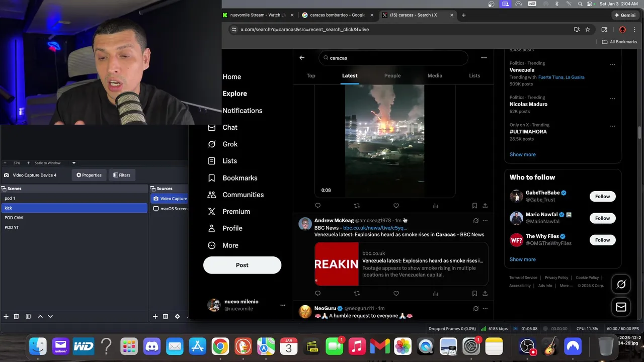Play the explosion video thumbnail

click(x=385, y=141)
